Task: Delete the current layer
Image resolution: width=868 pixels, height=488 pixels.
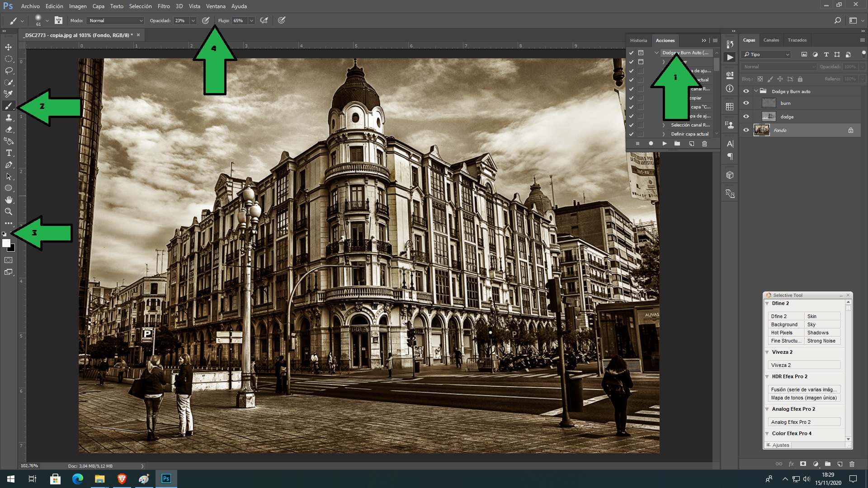Action: (852, 464)
